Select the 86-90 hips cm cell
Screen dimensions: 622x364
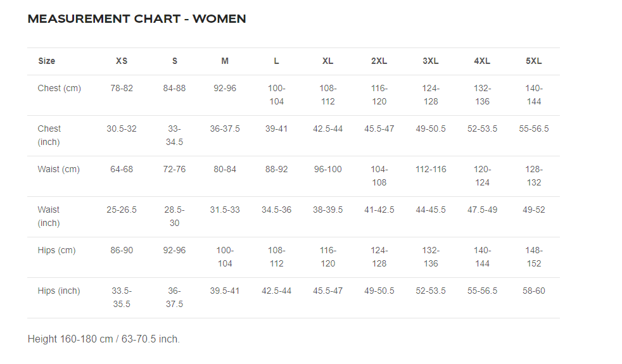point(122,250)
